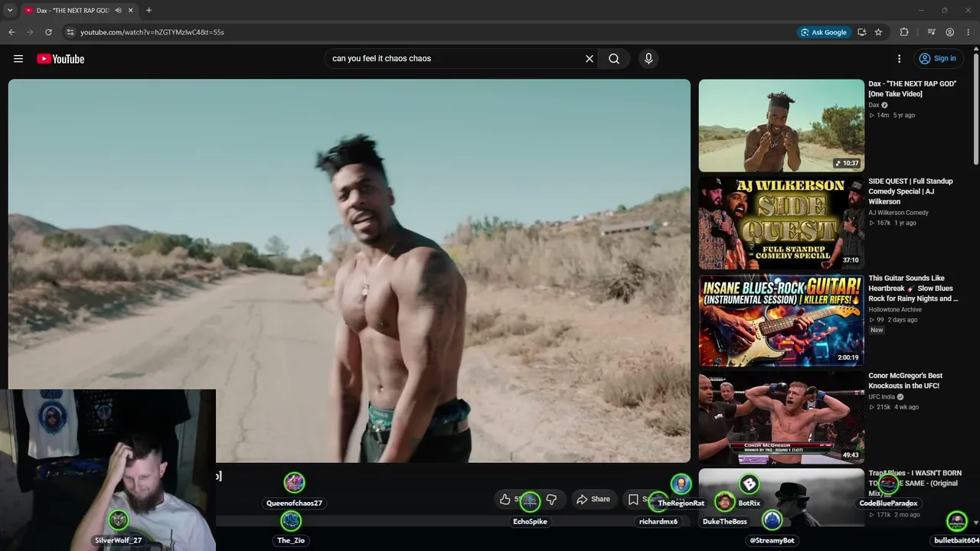Click the main video player
The width and height of the screenshot is (980, 551).
pyautogui.click(x=349, y=271)
